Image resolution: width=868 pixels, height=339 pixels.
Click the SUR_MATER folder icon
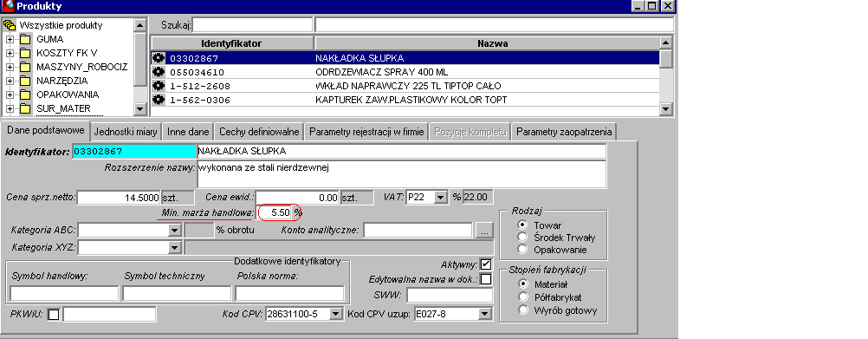click(25, 108)
